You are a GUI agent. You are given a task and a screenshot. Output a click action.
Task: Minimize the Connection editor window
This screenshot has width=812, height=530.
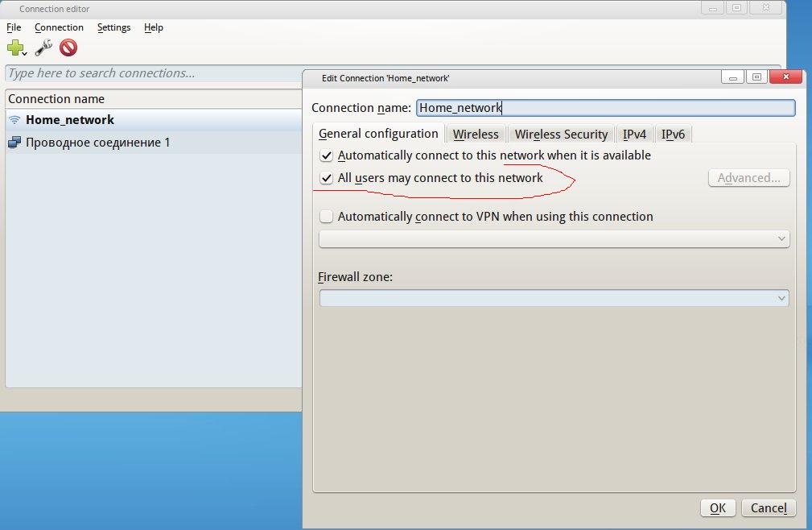tap(713, 8)
